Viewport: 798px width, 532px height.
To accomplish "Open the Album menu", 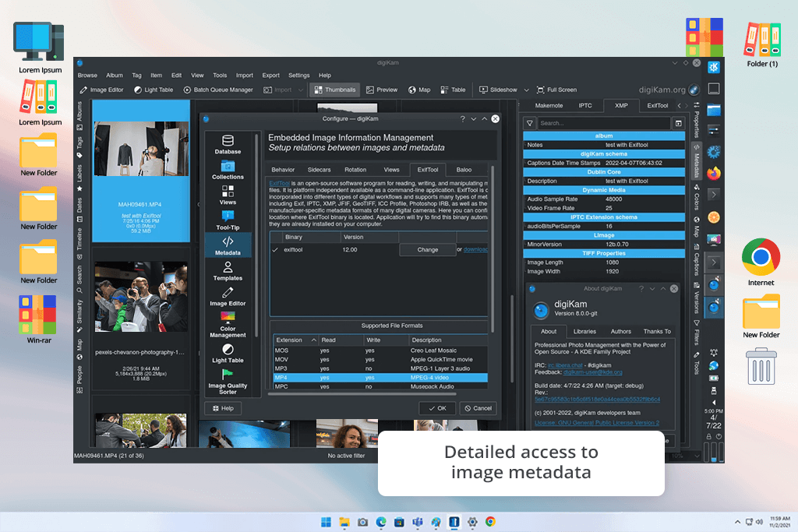I will [115, 76].
